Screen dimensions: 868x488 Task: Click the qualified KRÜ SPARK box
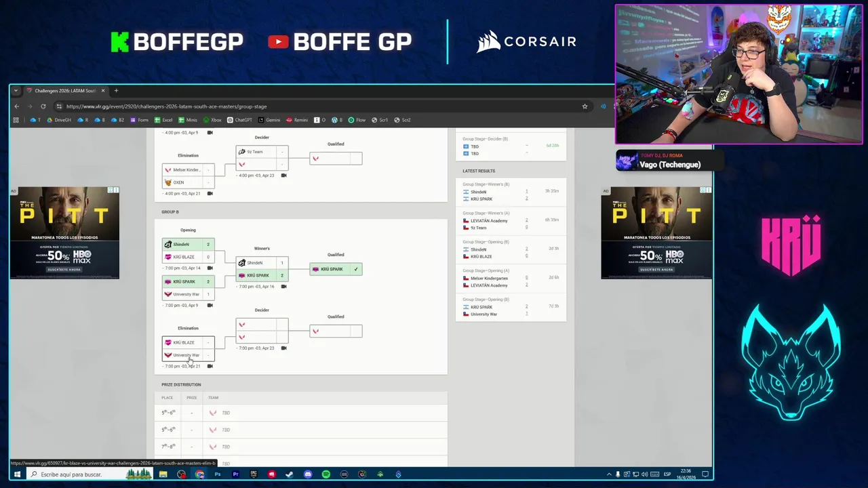coord(336,269)
